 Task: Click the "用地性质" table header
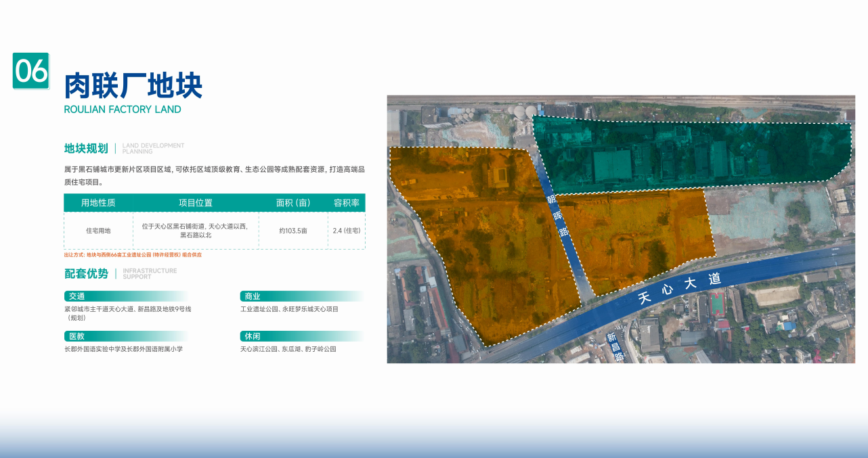click(98, 203)
